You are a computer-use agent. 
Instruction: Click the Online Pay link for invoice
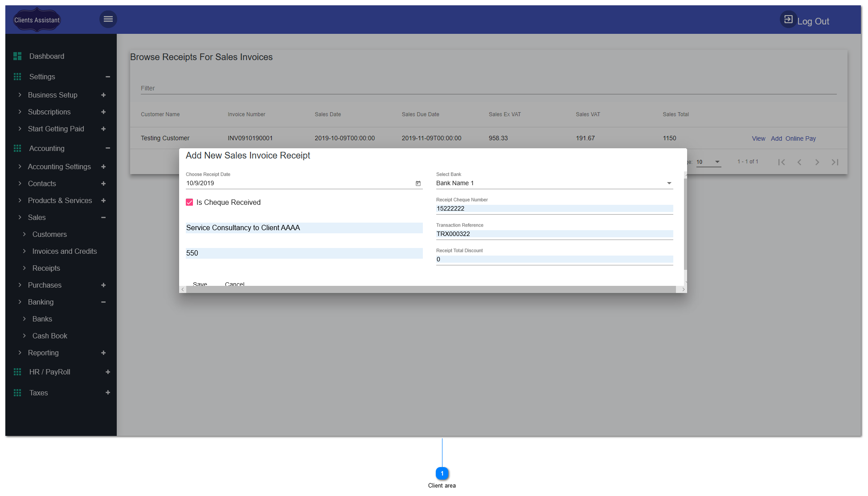tap(801, 138)
